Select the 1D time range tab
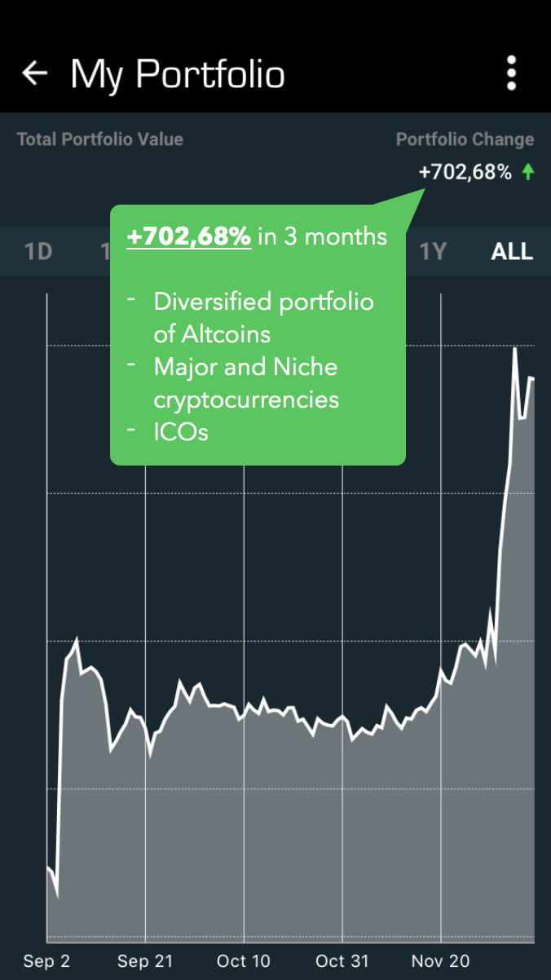The height and width of the screenshot is (980, 551). click(38, 251)
